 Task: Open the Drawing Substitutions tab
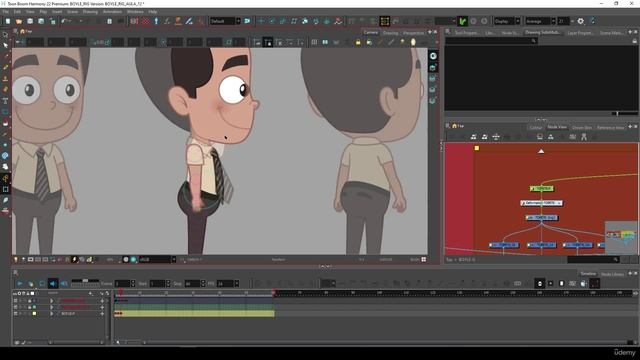[x=542, y=32]
